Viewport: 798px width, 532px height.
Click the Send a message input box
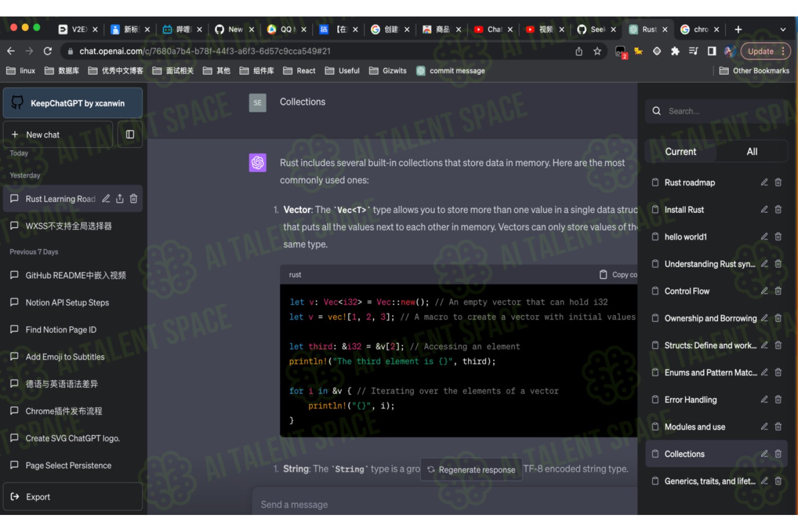click(x=444, y=504)
